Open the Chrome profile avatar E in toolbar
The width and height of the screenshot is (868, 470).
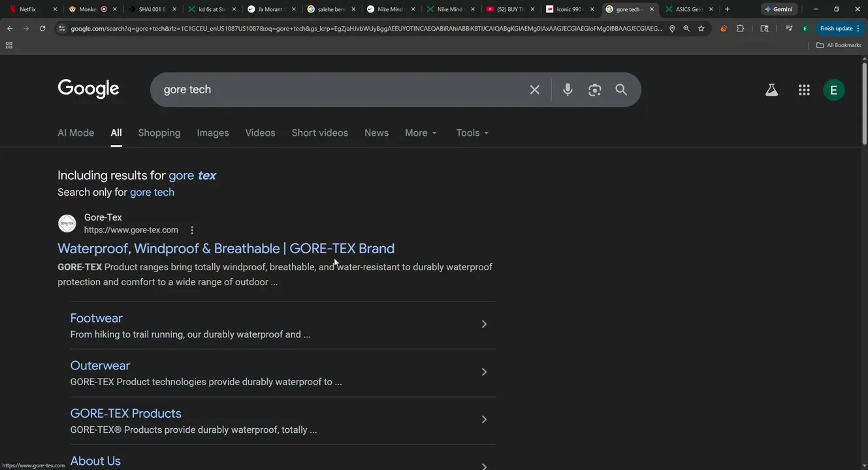pyautogui.click(x=805, y=29)
